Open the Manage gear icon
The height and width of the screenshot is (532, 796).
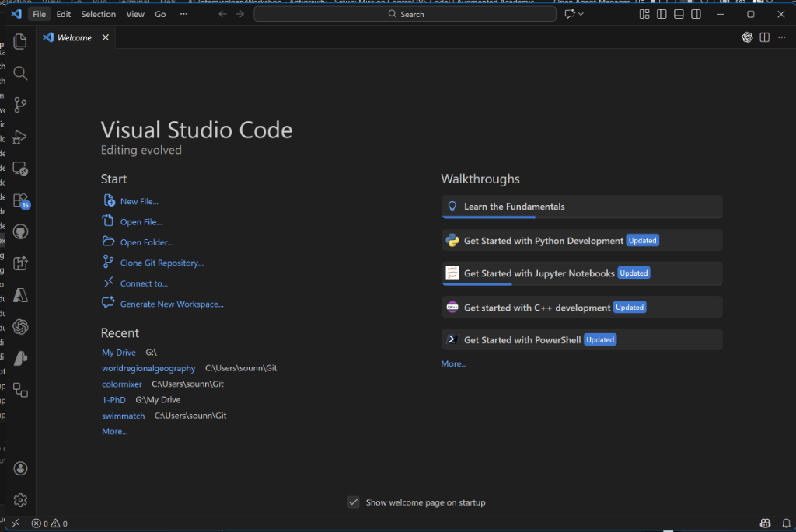click(20, 500)
